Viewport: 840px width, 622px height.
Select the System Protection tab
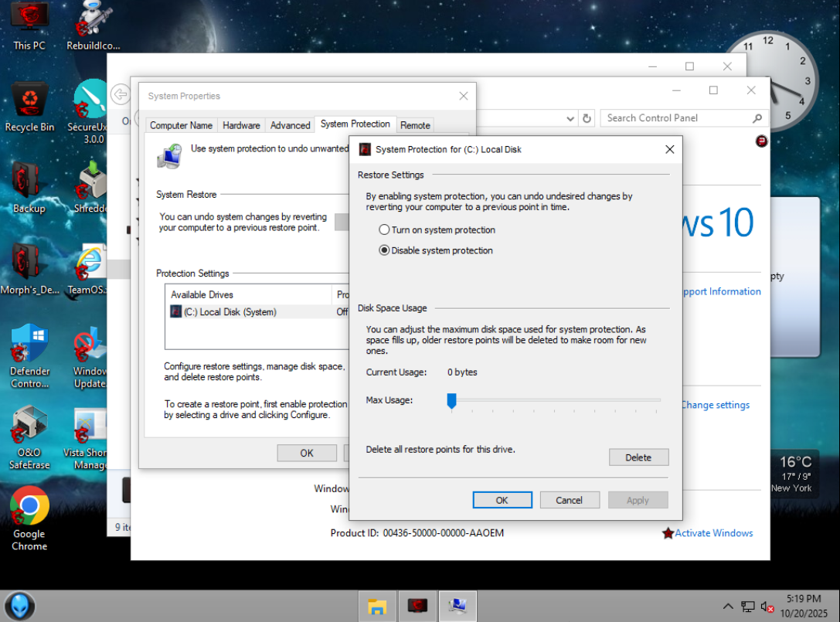355,124
